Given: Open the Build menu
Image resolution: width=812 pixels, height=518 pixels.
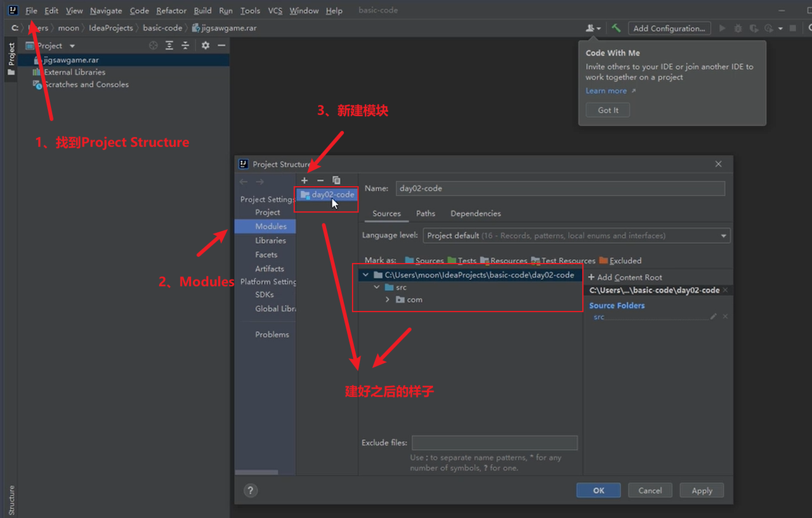Looking at the screenshot, I should (203, 11).
